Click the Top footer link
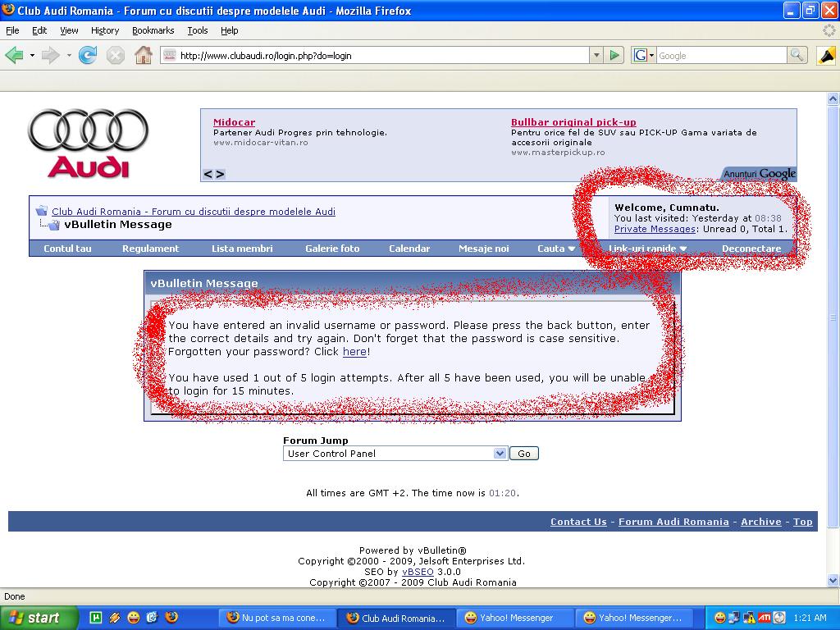Viewport: 840px width, 630px height. [802, 522]
